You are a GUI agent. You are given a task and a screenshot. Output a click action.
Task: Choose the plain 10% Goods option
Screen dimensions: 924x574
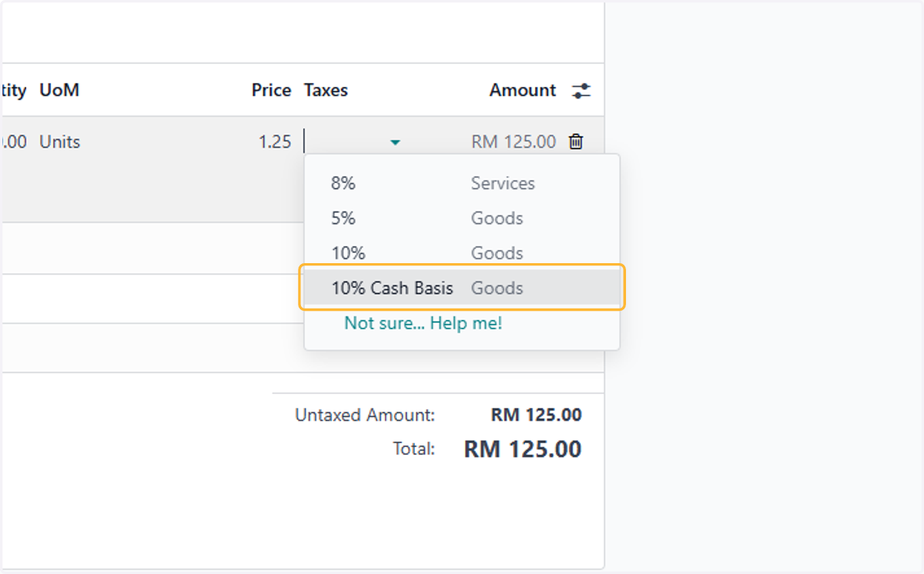462,253
